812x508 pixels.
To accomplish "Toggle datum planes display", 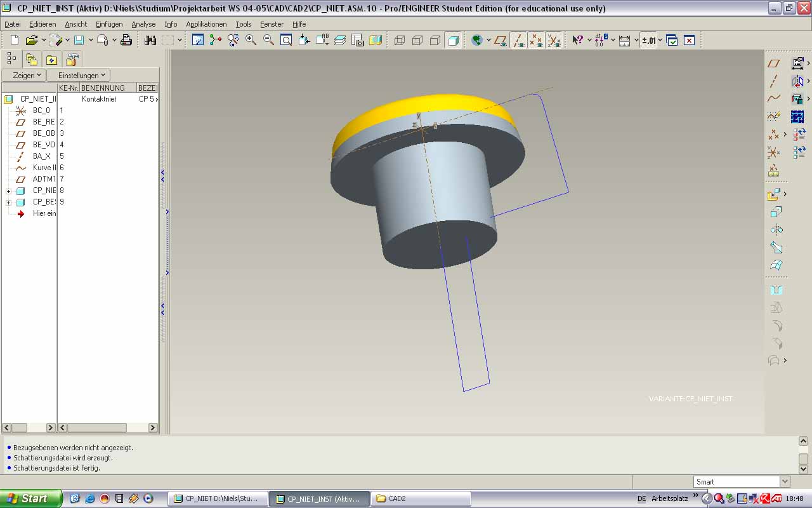I will [x=501, y=40].
